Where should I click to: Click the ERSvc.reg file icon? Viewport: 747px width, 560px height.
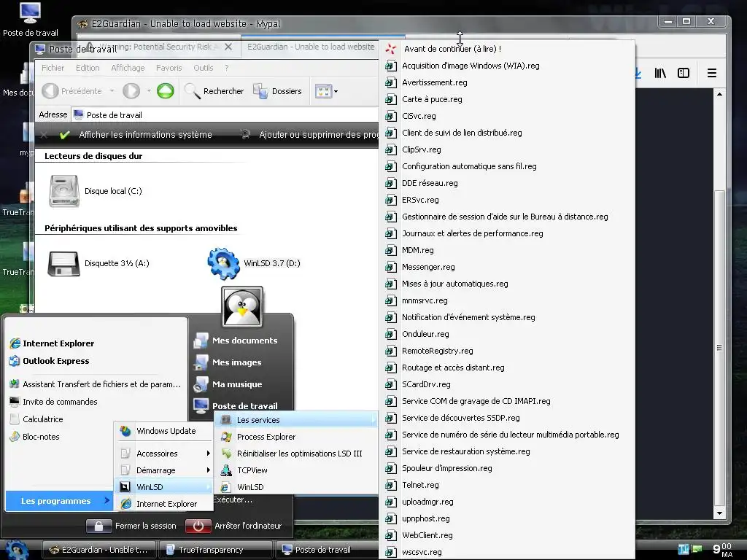coord(391,200)
